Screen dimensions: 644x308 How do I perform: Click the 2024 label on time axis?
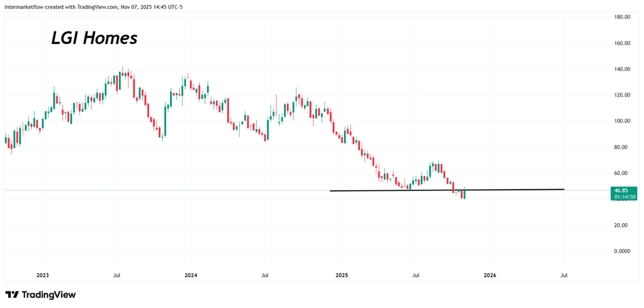tap(191, 275)
